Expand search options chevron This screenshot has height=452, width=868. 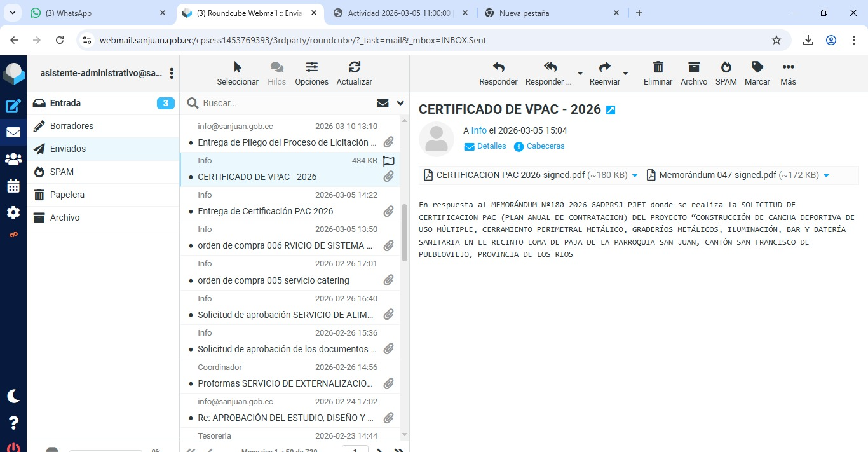coord(400,103)
